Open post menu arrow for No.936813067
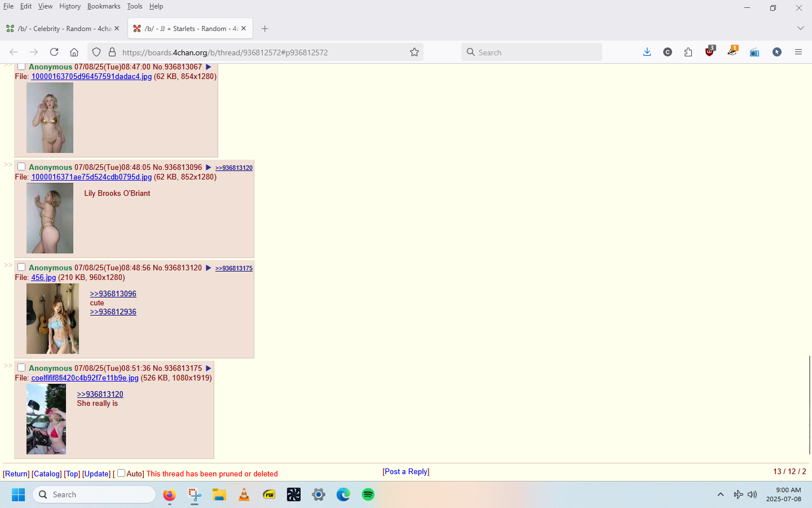 click(208, 67)
